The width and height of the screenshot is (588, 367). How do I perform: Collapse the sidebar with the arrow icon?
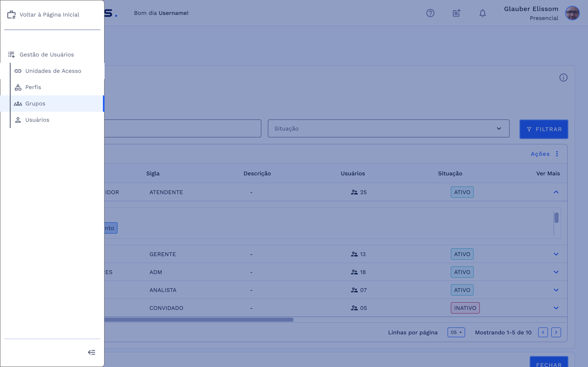click(92, 352)
